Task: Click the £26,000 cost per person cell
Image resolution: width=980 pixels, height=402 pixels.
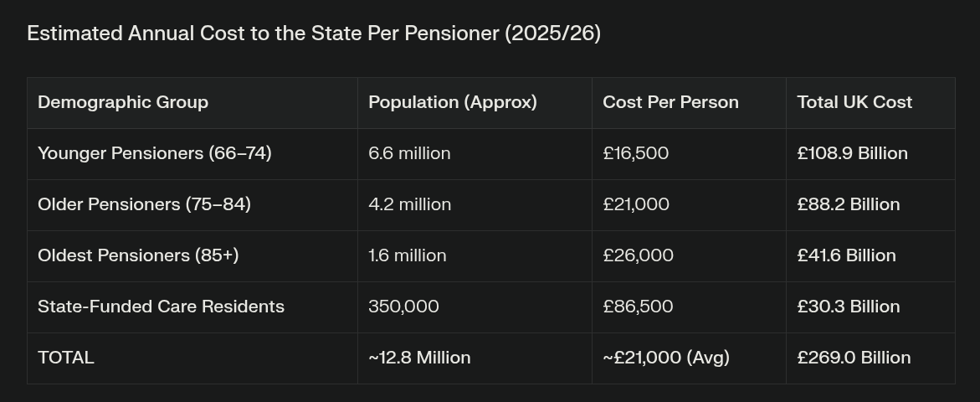Action: [x=638, y=255]
